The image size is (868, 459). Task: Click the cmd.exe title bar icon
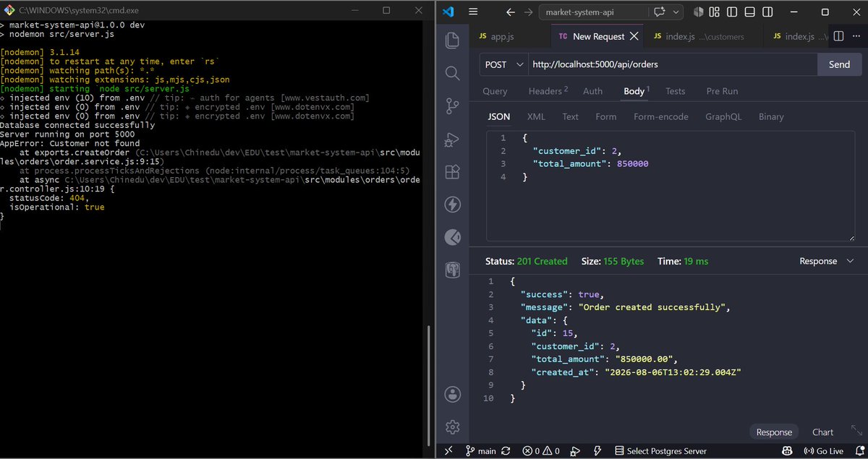9,11
